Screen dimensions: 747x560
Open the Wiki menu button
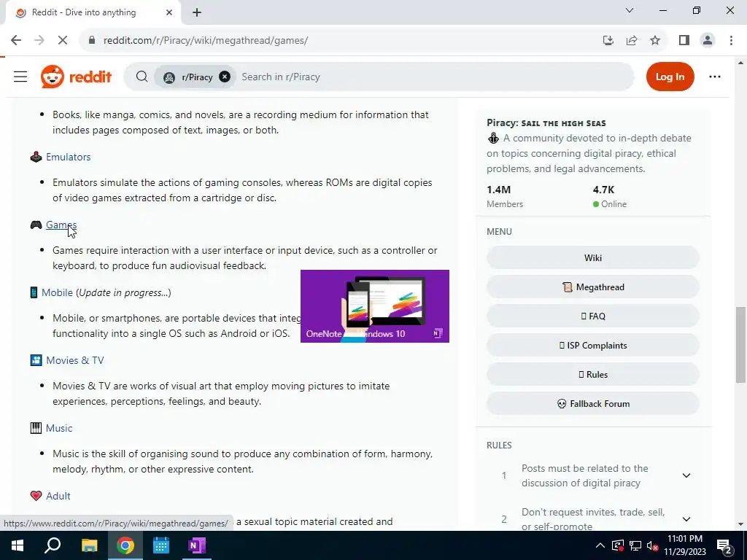592,257
